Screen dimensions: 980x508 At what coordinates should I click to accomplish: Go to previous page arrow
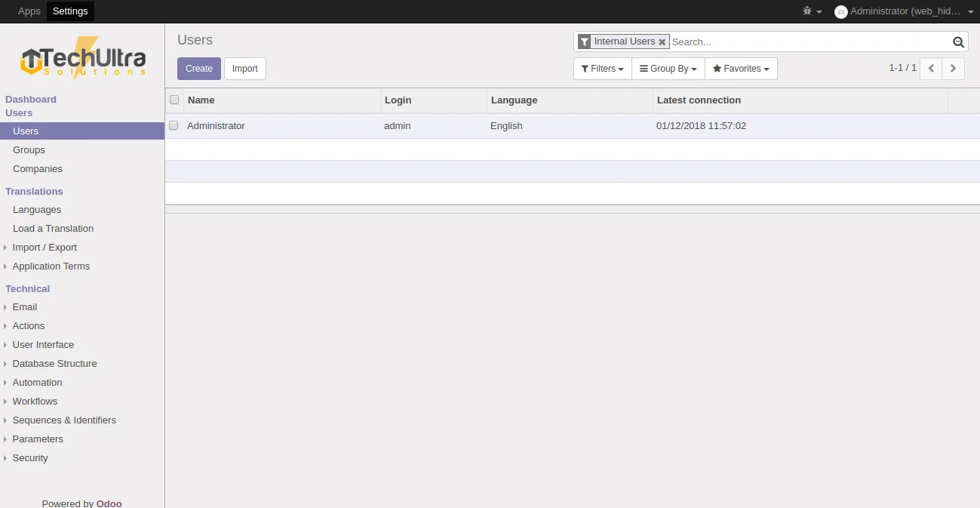[931, 68]
